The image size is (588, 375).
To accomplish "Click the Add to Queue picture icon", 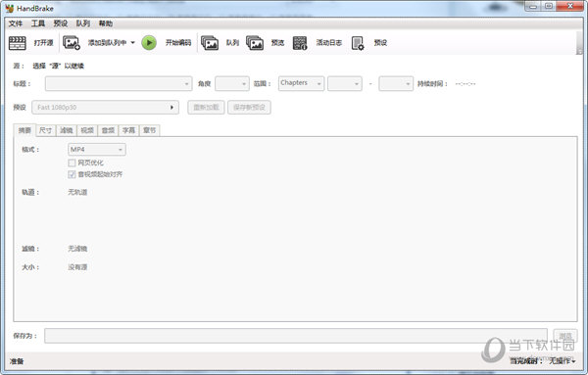I will point(72,43).
